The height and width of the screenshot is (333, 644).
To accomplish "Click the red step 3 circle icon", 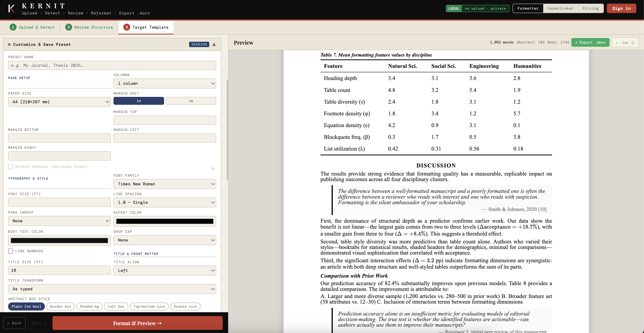I will [127, 27].
